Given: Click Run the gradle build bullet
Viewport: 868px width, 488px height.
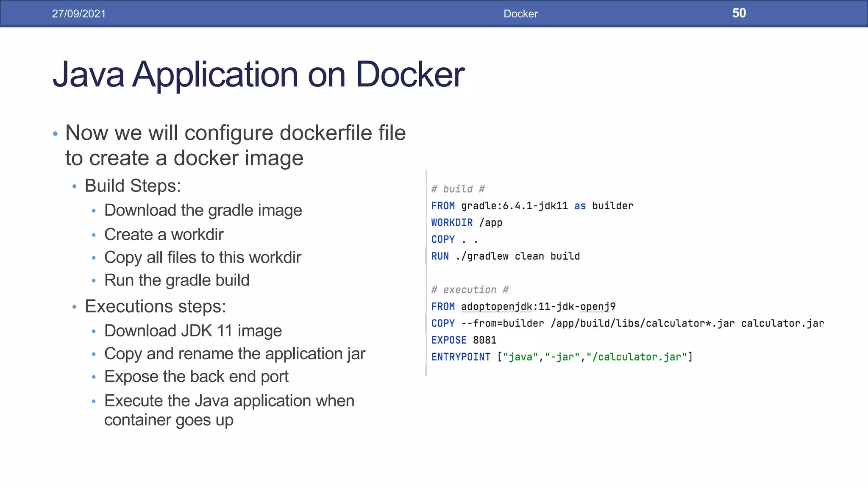Looking at the screenshot, I should [177, 280].
